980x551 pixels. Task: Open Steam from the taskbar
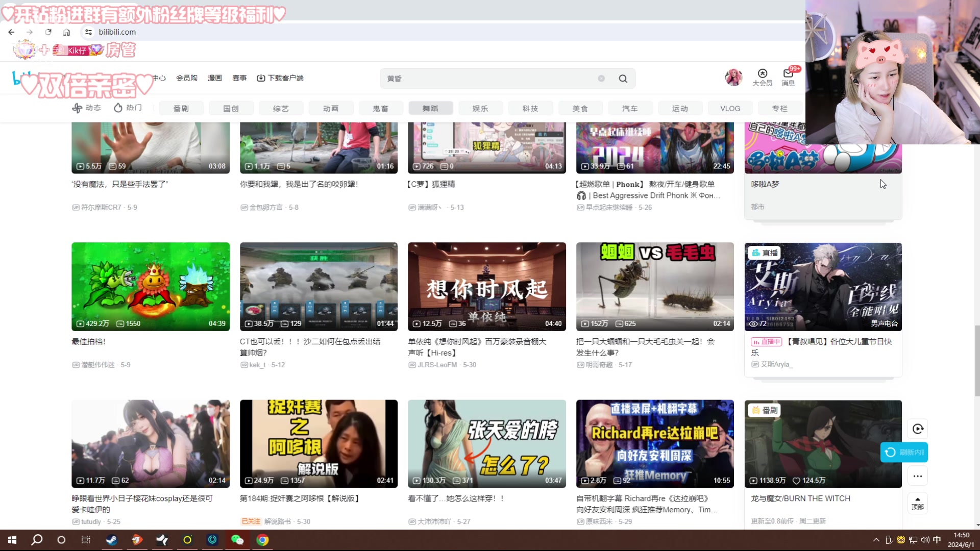click(111, 540)
